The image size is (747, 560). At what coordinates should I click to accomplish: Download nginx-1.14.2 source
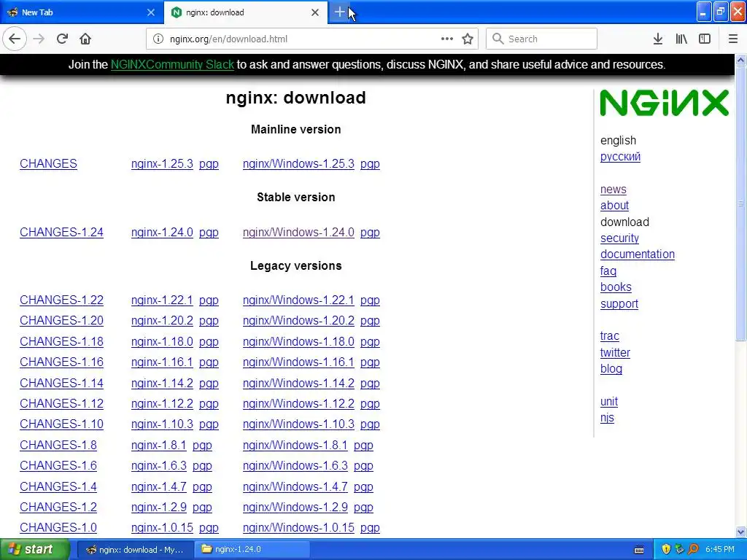point(162,384)
